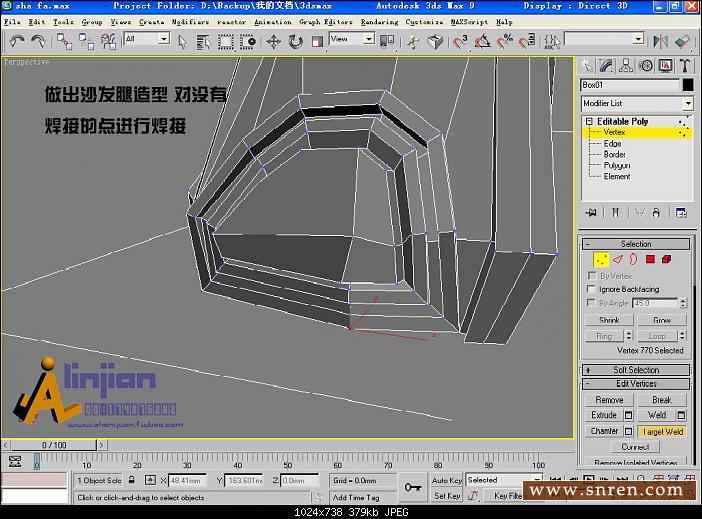Open the Rendering menu
Image resolution: width=702 pixels, height=519 pixels.
(x=379, y=21)
